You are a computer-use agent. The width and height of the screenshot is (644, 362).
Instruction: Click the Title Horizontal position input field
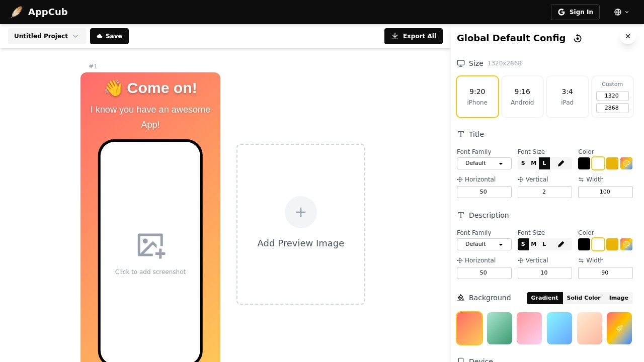tap(484, 192)
